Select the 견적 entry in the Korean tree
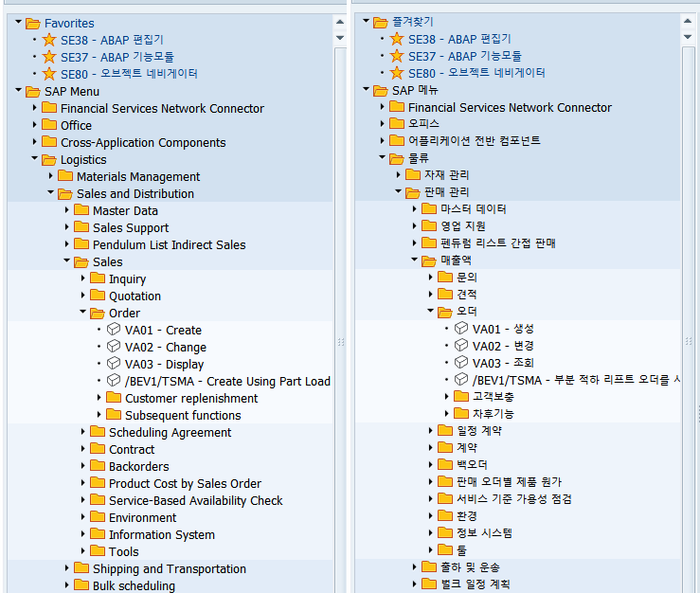The width and height of the screenshot is (700, 593). tap(467, 295)
